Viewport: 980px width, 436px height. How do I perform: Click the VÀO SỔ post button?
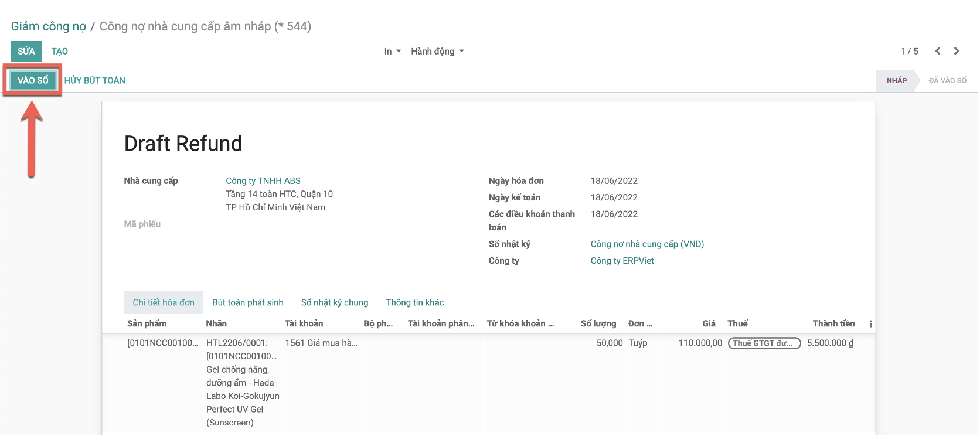(33, 80)
